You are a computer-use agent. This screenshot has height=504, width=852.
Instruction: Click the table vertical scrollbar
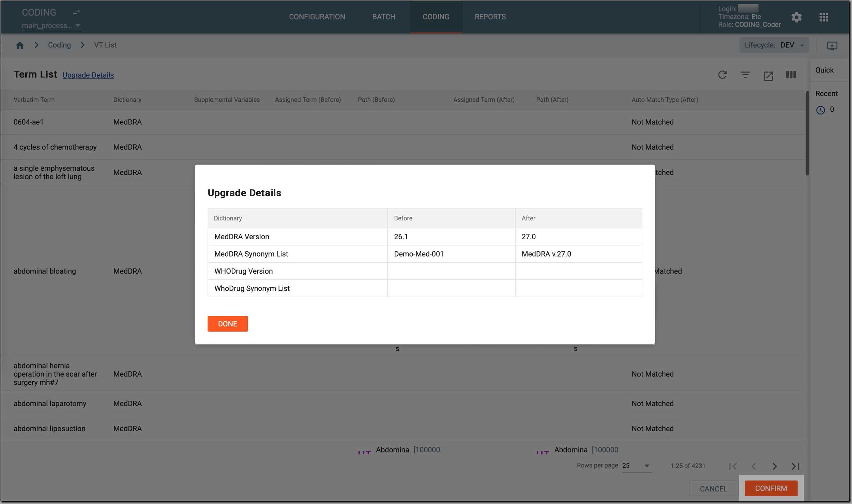pyautogui.click(x=807, y=133)
